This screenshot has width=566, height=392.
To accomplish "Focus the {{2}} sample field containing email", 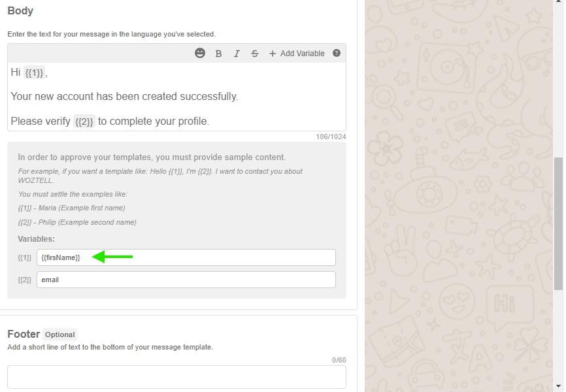I will [x=186, y=280].
